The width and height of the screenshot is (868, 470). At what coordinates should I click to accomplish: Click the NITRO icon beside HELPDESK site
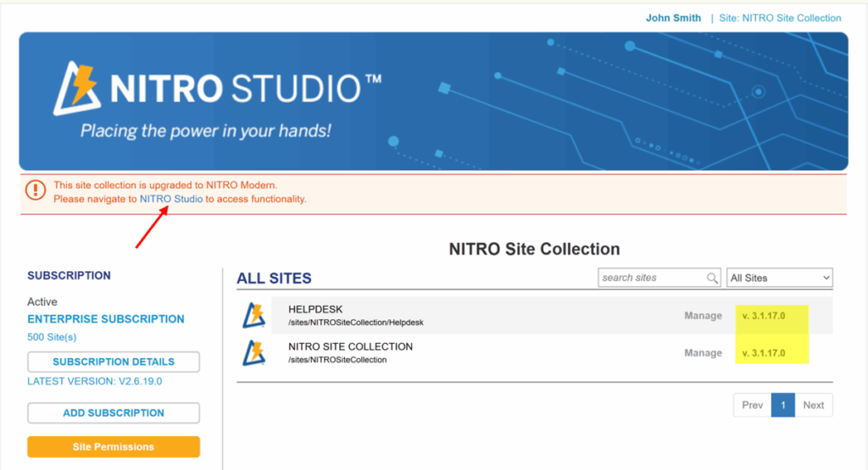tap(254, 315)
